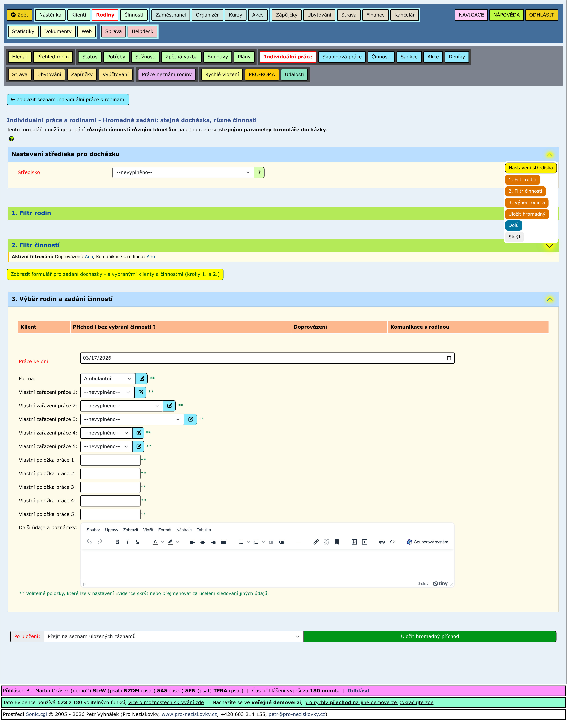Open source code view icon

point(392,542)
